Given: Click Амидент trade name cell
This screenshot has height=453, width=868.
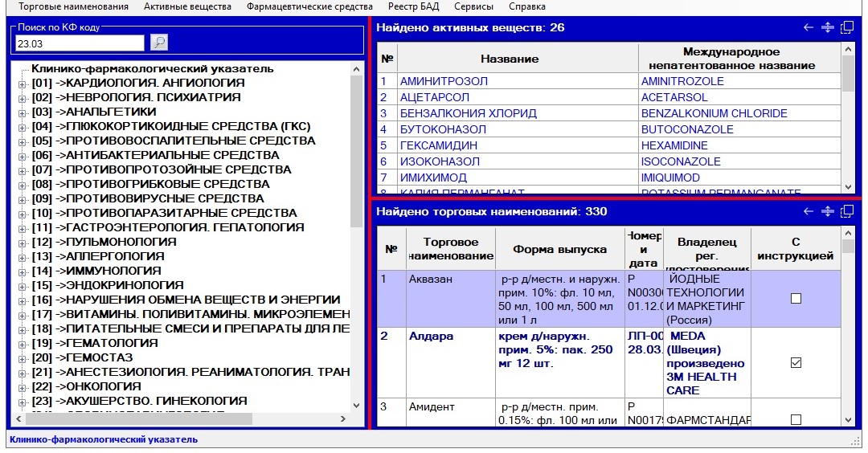Looking at the screenshot, I should (x=451, y=413).
